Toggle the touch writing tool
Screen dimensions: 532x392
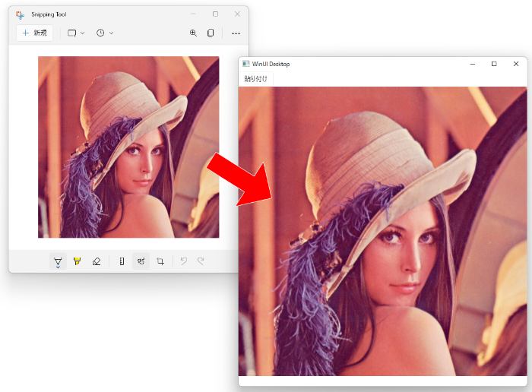pos(141,261)
